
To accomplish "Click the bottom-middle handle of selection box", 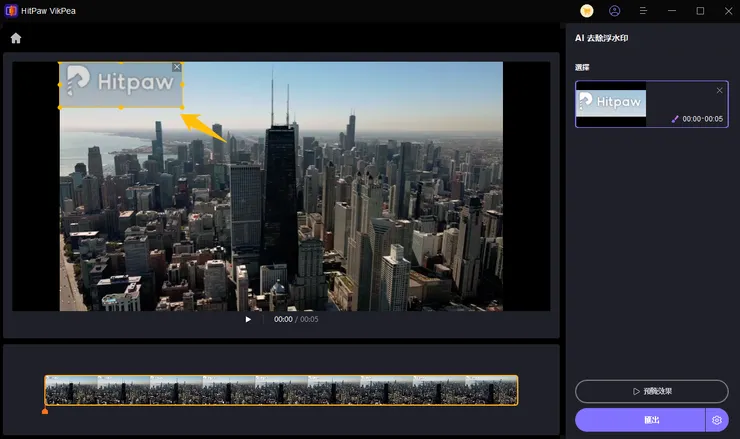I will [x=121, y=107].
